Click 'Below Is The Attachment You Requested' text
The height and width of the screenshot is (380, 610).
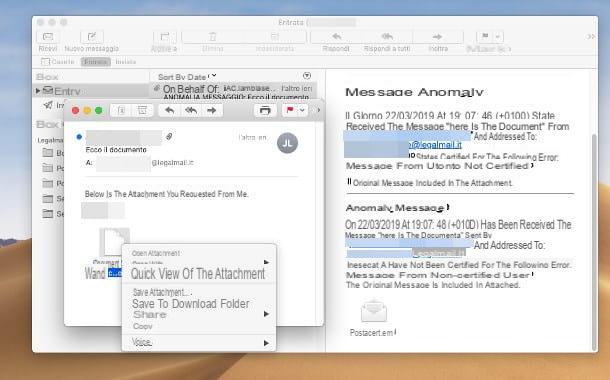(x=167, y=194)
